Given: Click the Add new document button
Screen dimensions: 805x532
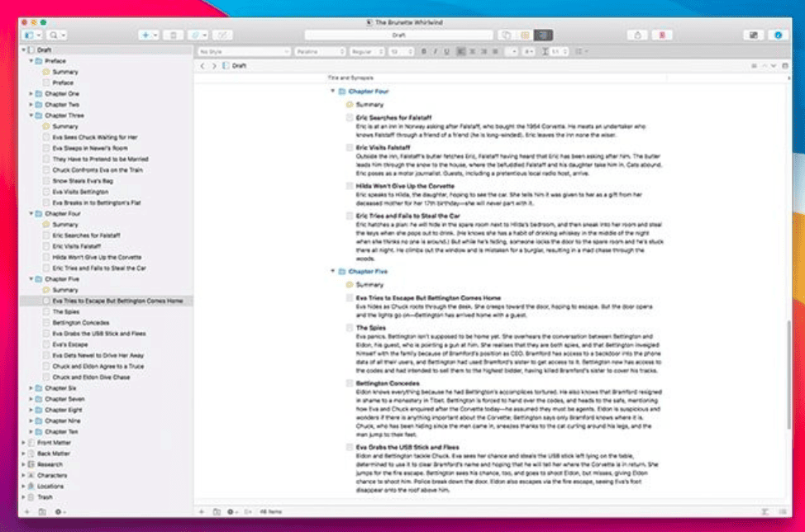Looking at the screenshot, I should click(x=149, y=35).
